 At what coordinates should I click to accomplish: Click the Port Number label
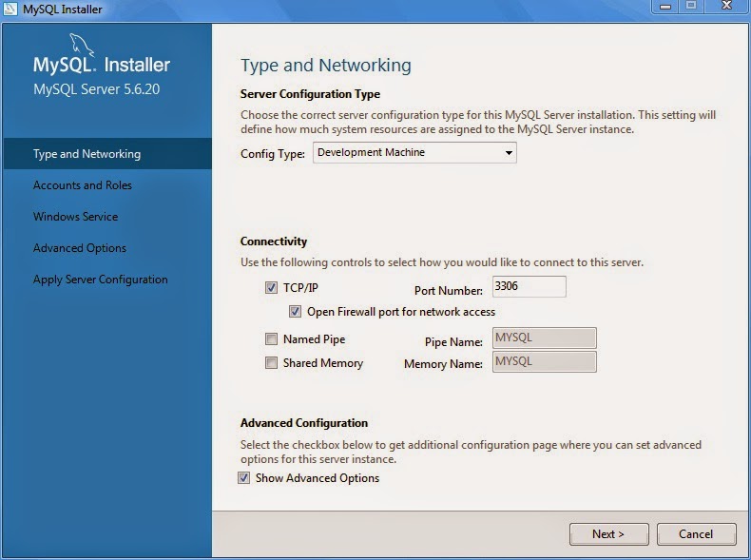point(449,291)
